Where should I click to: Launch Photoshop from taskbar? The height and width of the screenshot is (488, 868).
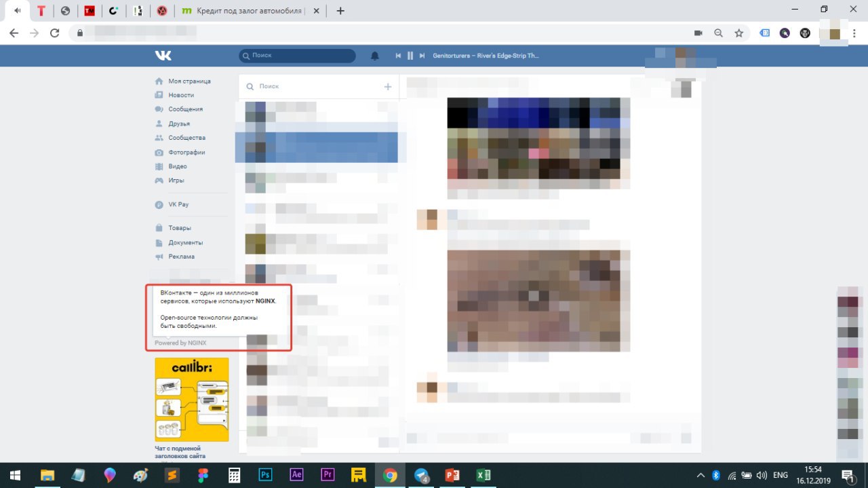pos(266,475)
